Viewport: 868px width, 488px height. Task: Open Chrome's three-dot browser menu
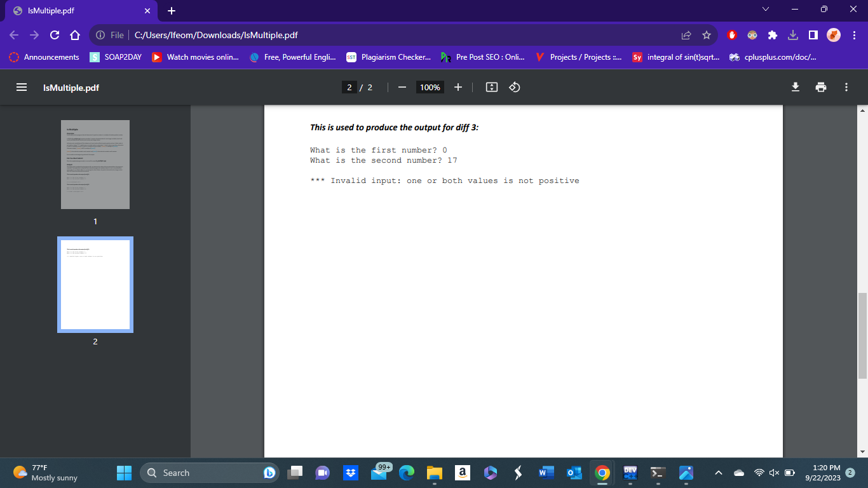tap(854, 36)
